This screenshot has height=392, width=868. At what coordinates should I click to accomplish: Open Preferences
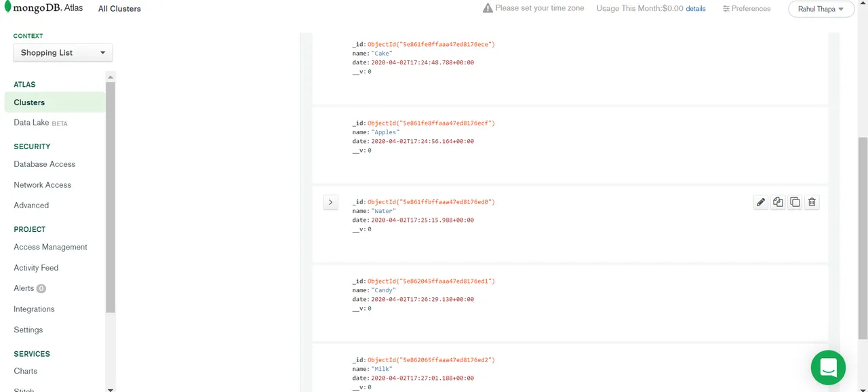point(747,9)
